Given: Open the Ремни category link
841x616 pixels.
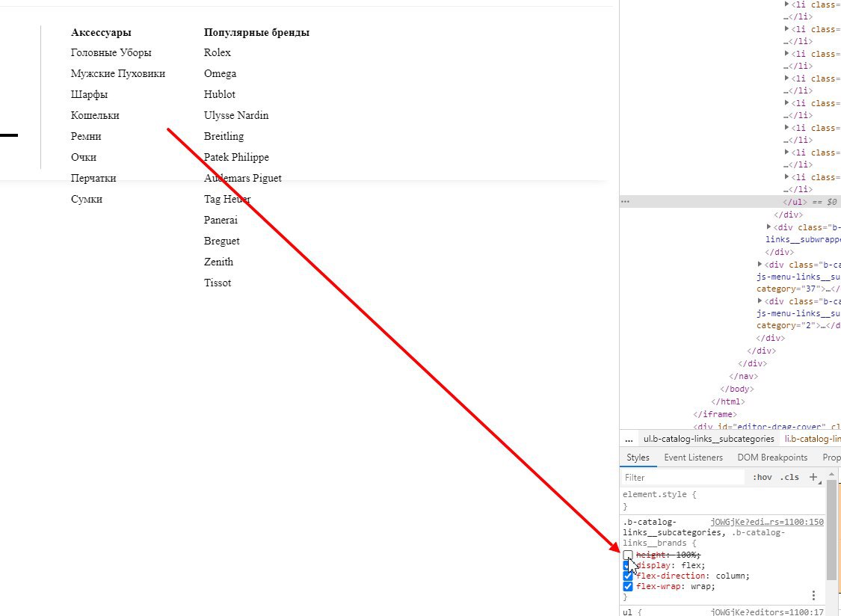Looking at the screenshot, I should pos(86,136).
